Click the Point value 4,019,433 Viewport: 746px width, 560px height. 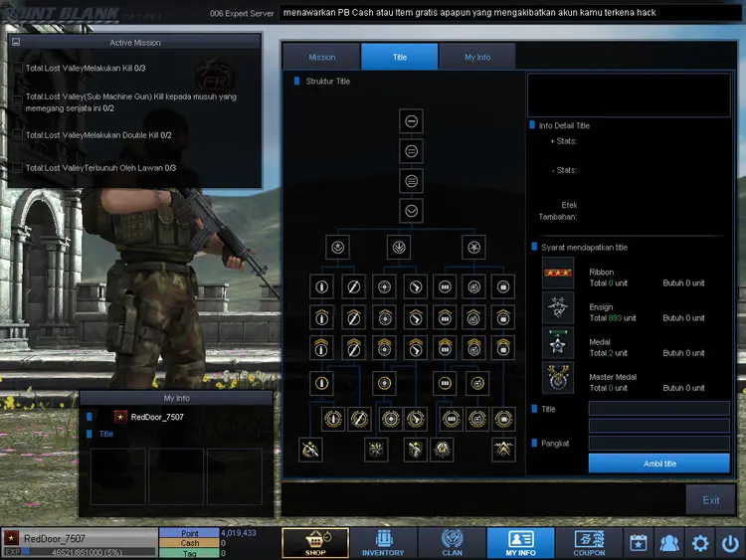coord(239,533)
